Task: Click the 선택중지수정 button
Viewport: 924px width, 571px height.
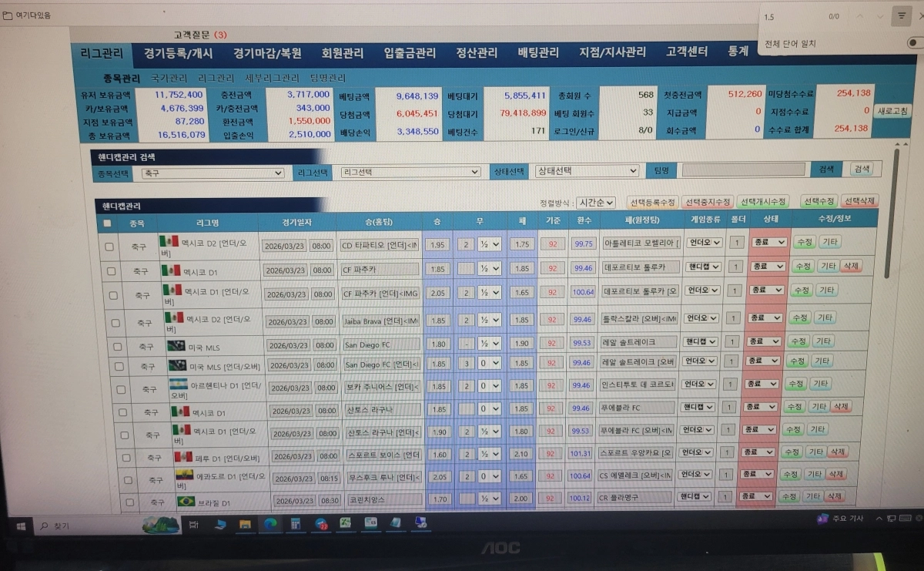Action: tap(708, 202)
